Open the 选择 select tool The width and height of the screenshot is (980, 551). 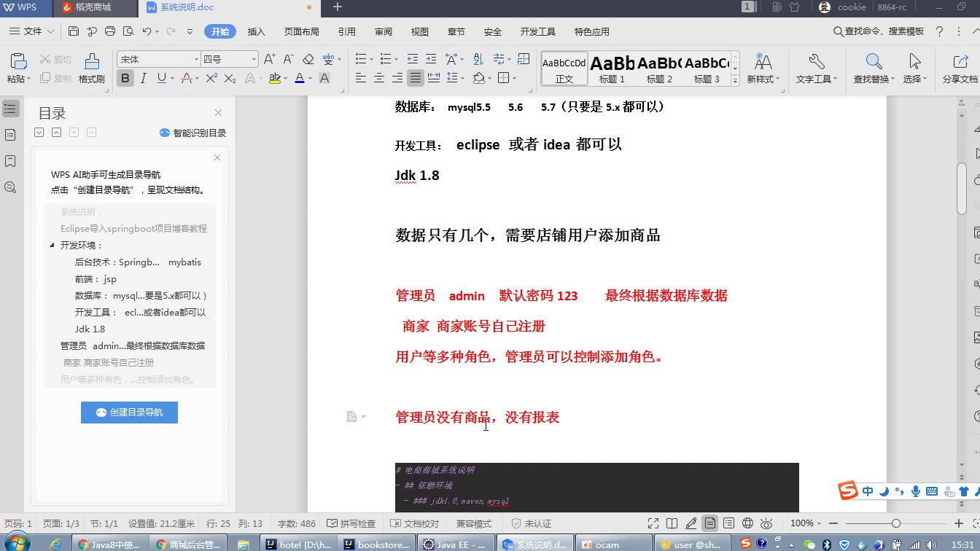[x=914, y=69]
